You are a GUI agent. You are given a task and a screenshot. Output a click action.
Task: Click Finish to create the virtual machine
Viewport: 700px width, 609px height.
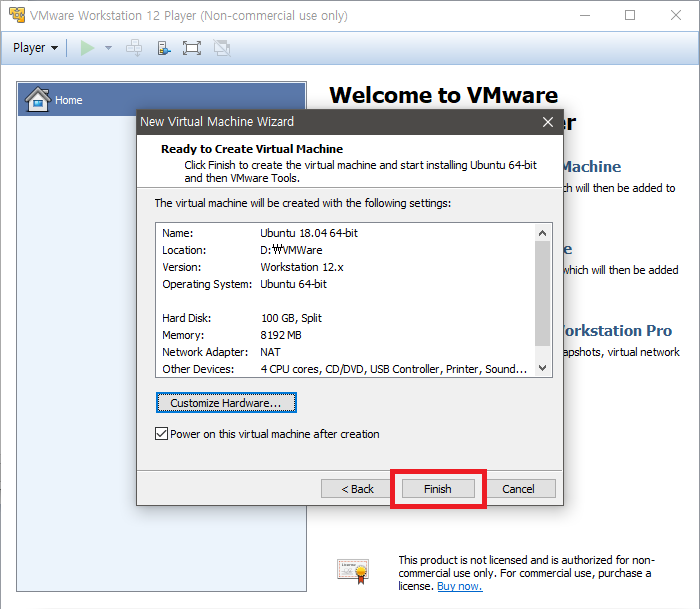(x=438, y=489)
